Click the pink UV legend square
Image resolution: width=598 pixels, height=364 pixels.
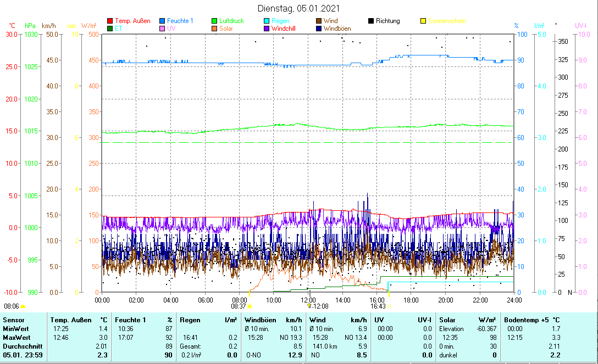(x=162, y=28)
